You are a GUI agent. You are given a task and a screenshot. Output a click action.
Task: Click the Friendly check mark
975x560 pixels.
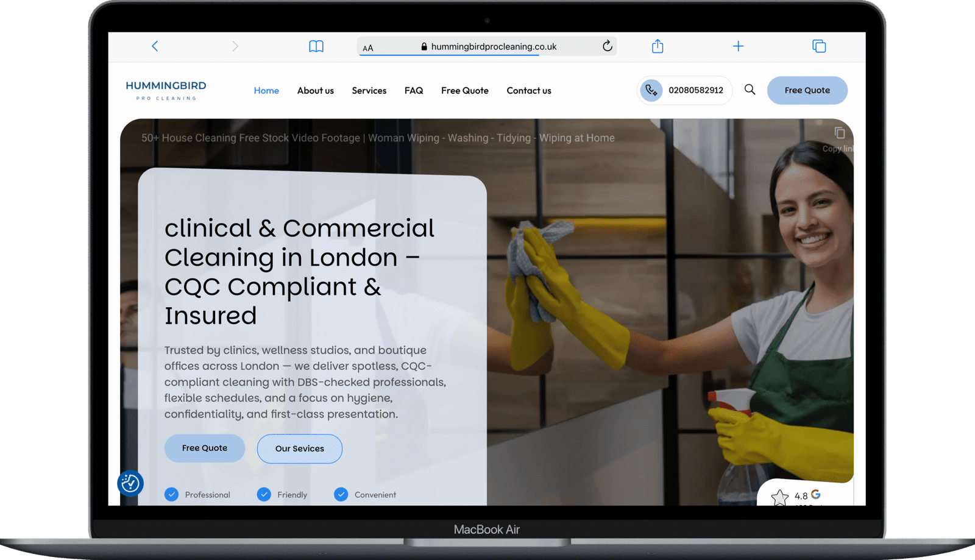point(264,494)
